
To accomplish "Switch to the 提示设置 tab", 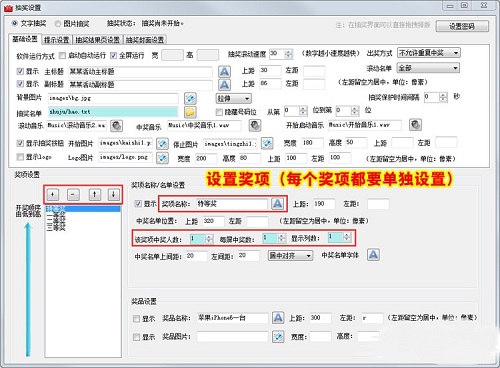I will coord(57,40).
